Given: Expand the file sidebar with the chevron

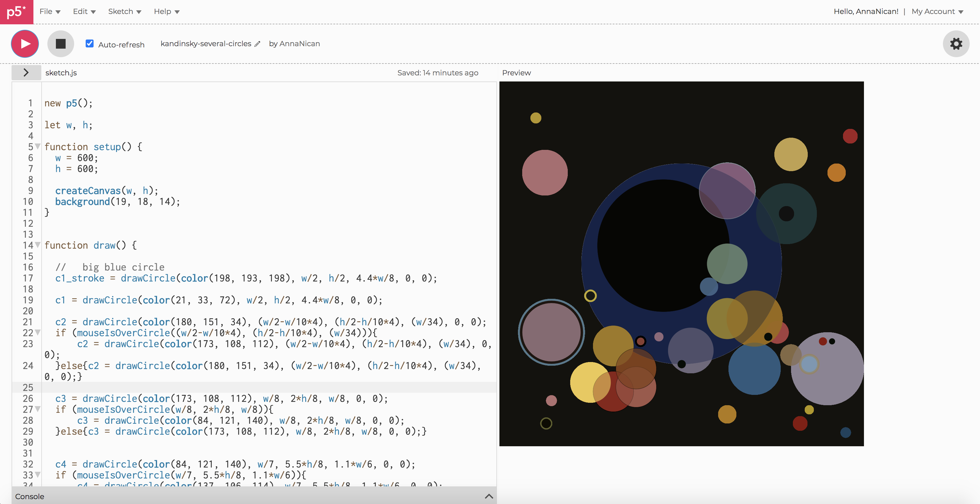Looking at the screenshot, I should pos(26,72).
